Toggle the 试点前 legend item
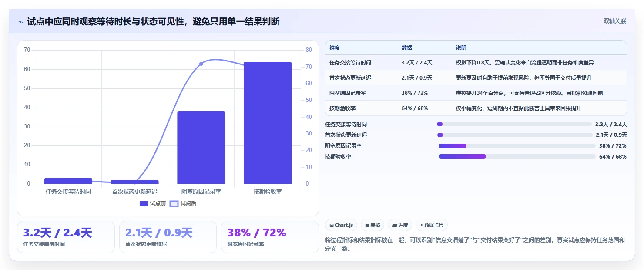644x270 pixels. coord(153,203)
